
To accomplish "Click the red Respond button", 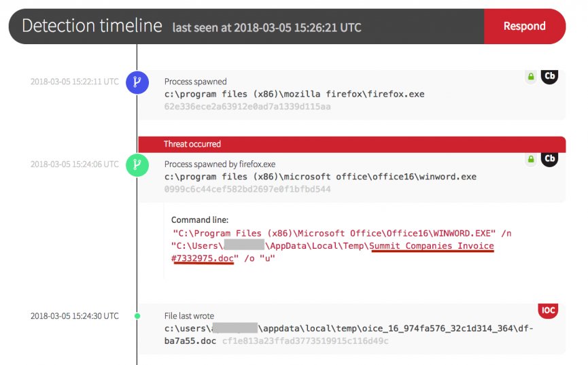I will [524, 27].
